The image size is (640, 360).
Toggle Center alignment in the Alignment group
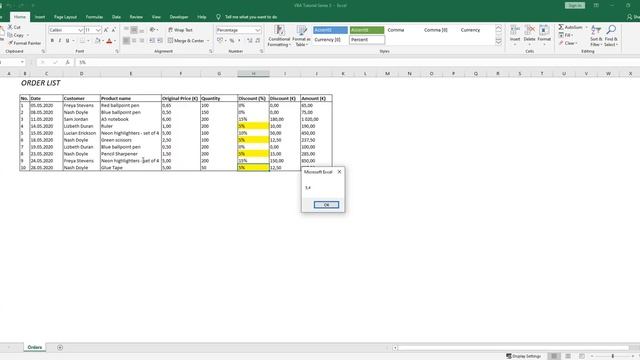tap(134, 40)
